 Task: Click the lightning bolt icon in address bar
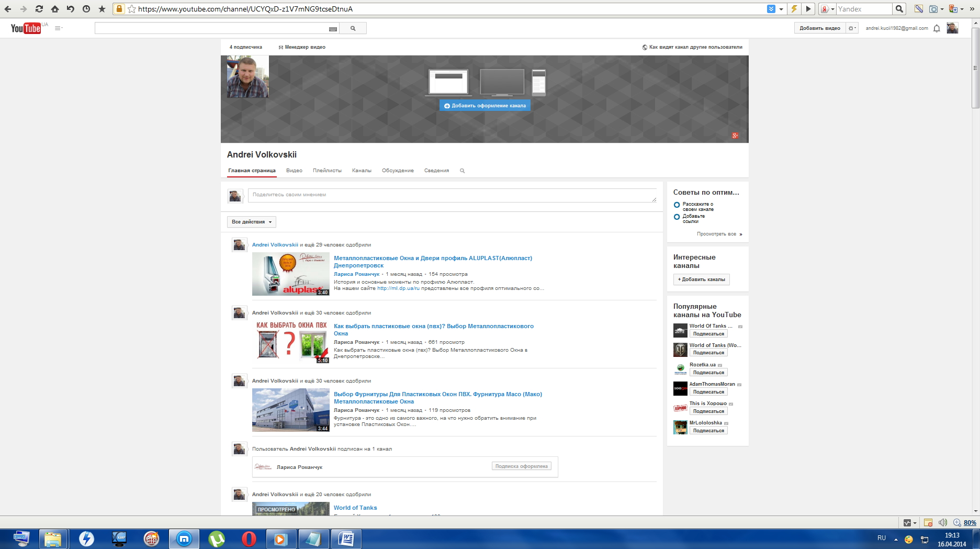point(794,9)
